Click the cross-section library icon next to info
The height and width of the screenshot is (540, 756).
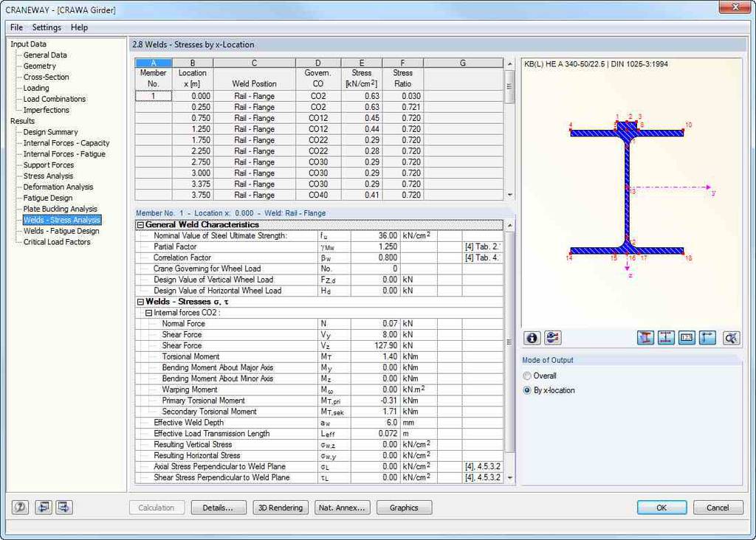tap(552, 338)
